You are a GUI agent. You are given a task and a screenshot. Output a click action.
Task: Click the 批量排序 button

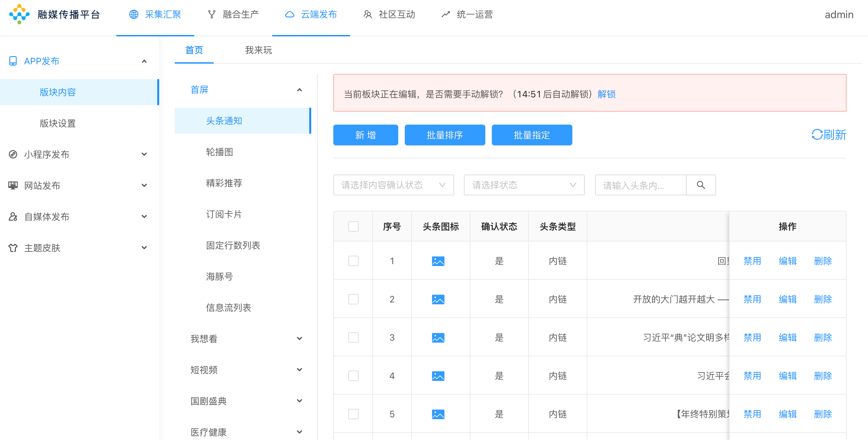click(x=445, y=135)
